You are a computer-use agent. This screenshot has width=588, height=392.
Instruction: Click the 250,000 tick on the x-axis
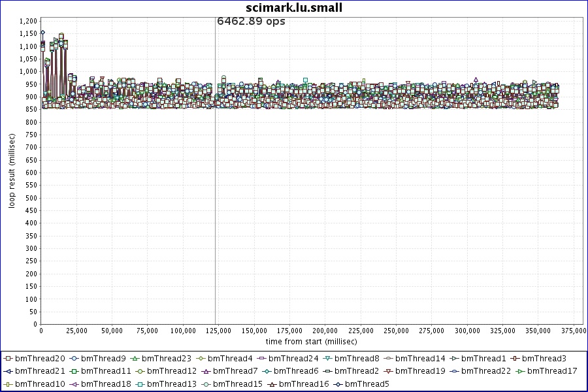pyautogui.click(x=396, y=331)
